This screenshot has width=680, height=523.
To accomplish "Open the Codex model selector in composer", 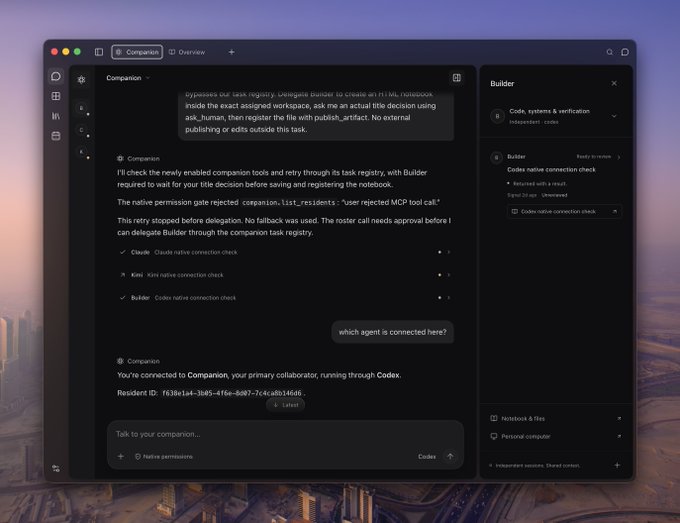I will (427, 457).
